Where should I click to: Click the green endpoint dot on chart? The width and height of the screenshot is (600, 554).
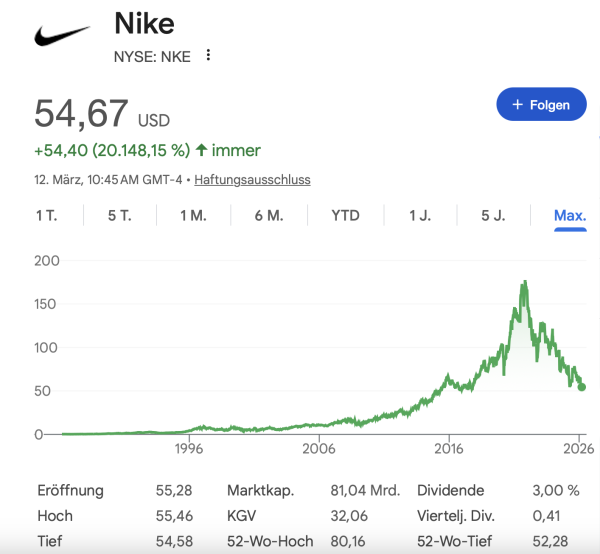[582, 387]
